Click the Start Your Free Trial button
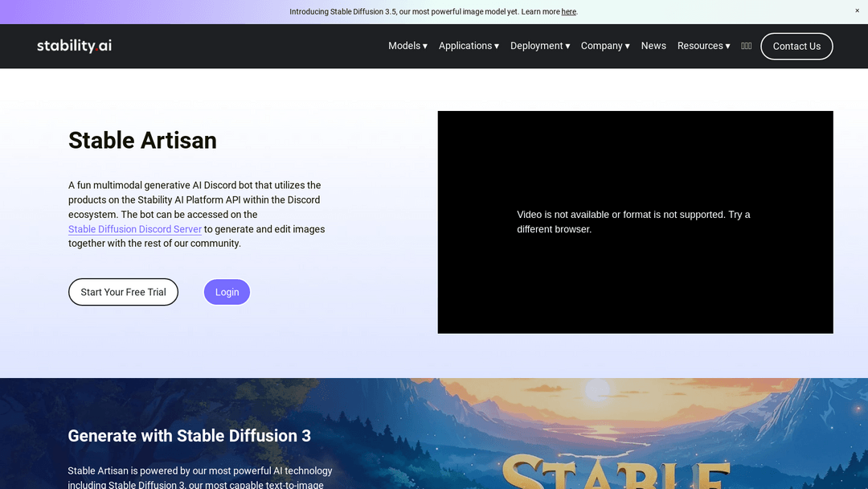868x489 pixels. click(123, 292)
